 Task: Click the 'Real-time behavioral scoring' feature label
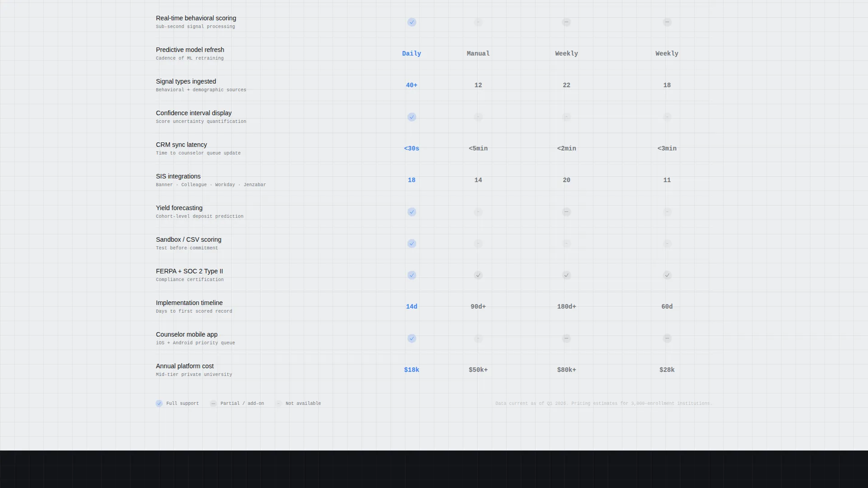pos(196,18)
